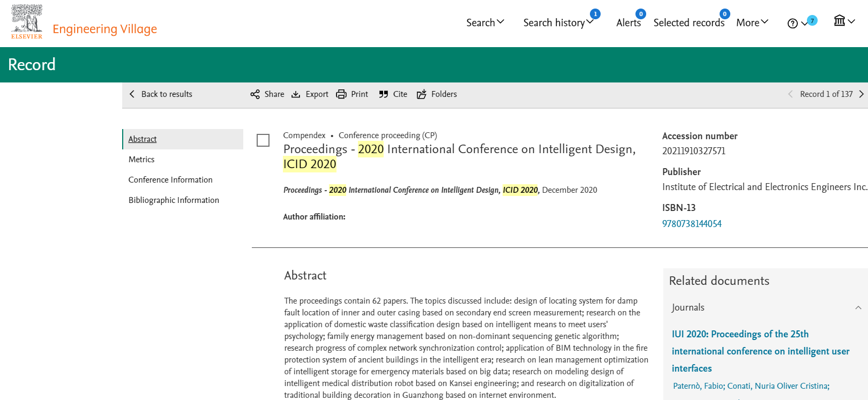Click the December 2020 source line
This screenshot has height=400, width=868.
[x=570, y=190]
